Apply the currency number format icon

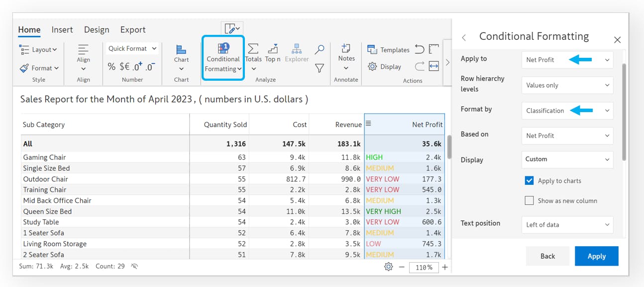[x=124, y=66]
